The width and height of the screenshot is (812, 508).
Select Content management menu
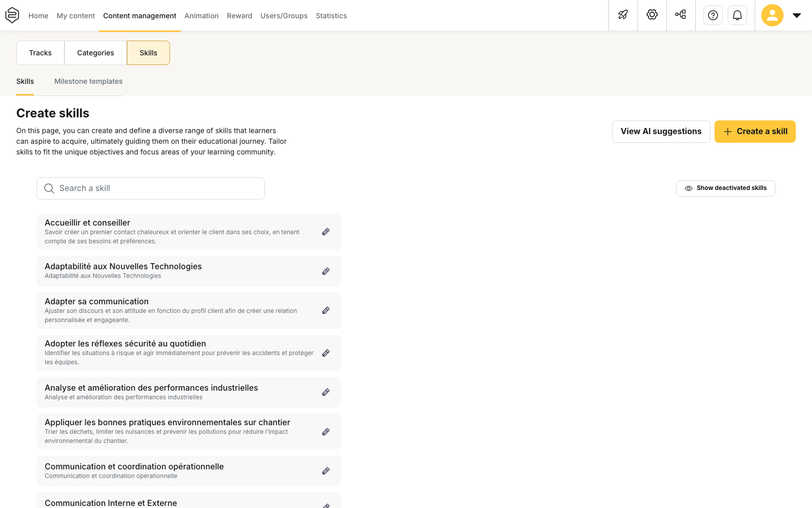(x=140, y=16)
